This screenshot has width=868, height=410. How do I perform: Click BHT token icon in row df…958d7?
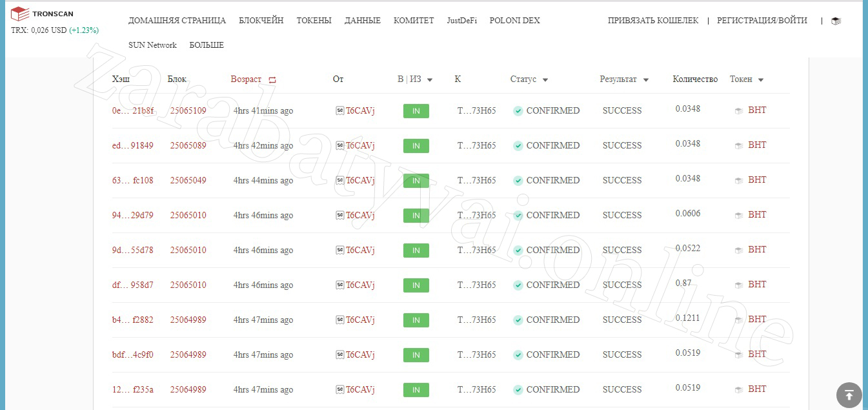point(739,285)
